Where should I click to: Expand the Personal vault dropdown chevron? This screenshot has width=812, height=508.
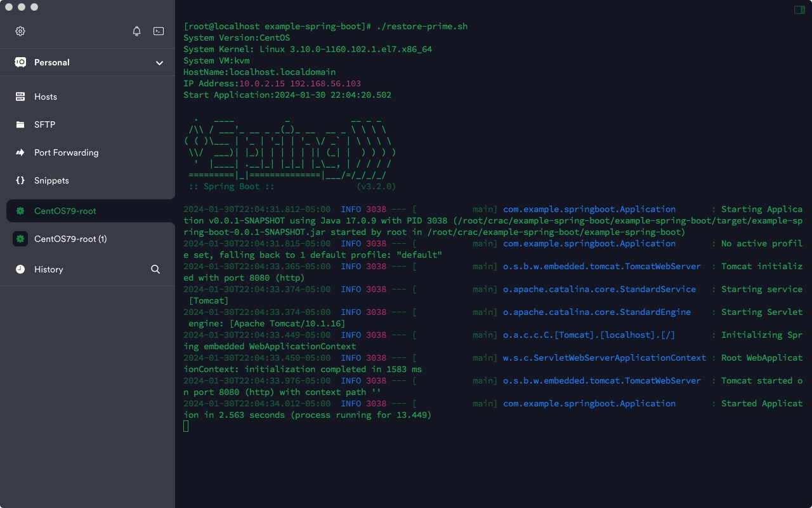click(160, 63)
